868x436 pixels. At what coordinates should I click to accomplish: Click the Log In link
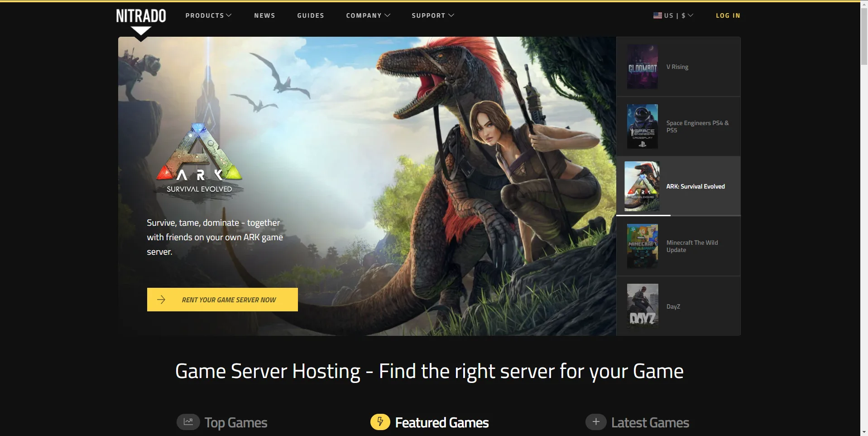point(728,15)
